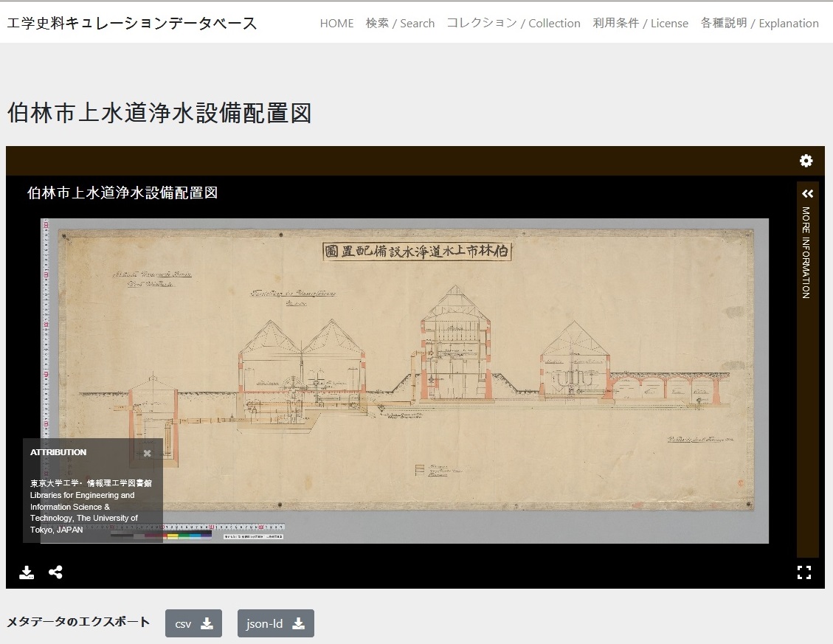Close the Attribution panel
Image resolution: width=833 pixels, height=644 pixels.
147,453
